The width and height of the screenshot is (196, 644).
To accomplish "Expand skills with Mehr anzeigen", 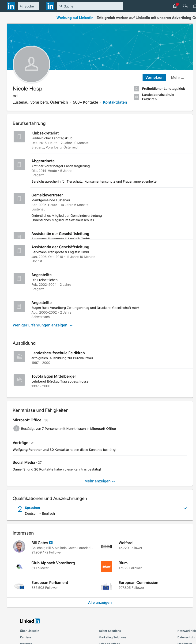I will point(100,481).
